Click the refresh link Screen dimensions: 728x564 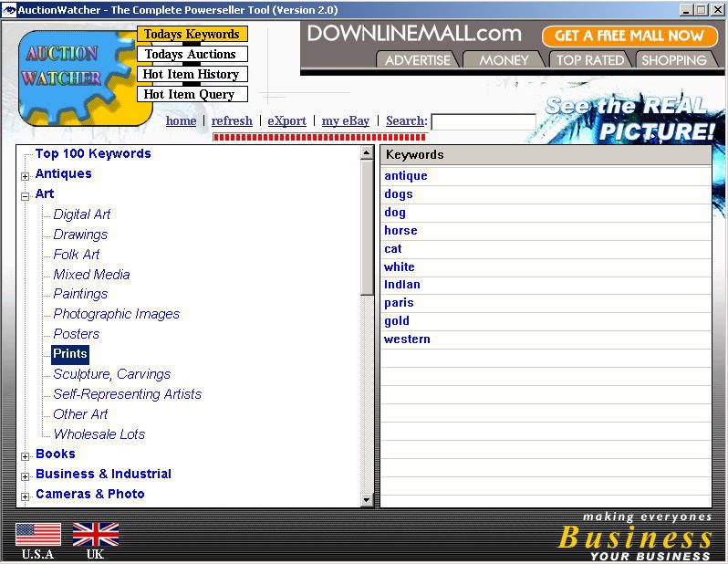click(232, 120)
